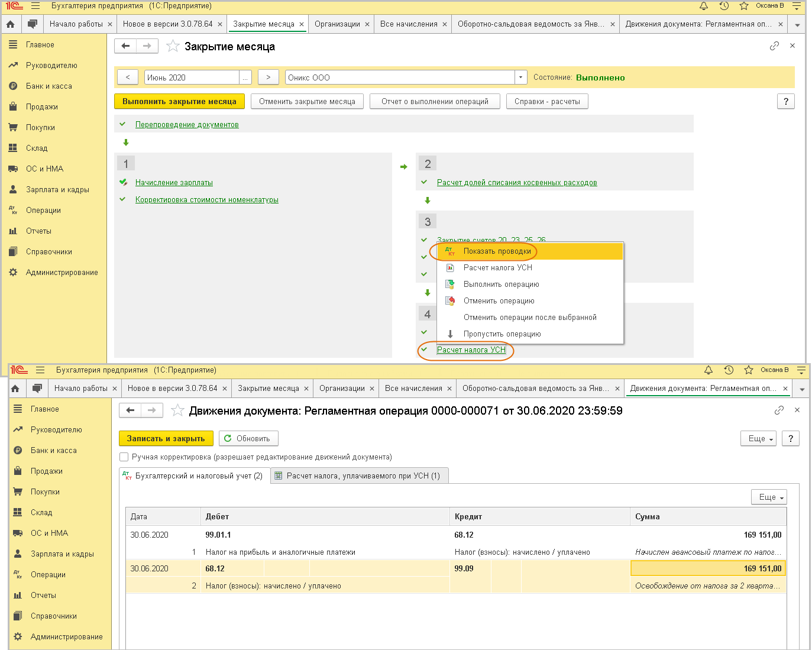Open Расчет налога, уплачиваемого при УСН tab

point(360,476)
